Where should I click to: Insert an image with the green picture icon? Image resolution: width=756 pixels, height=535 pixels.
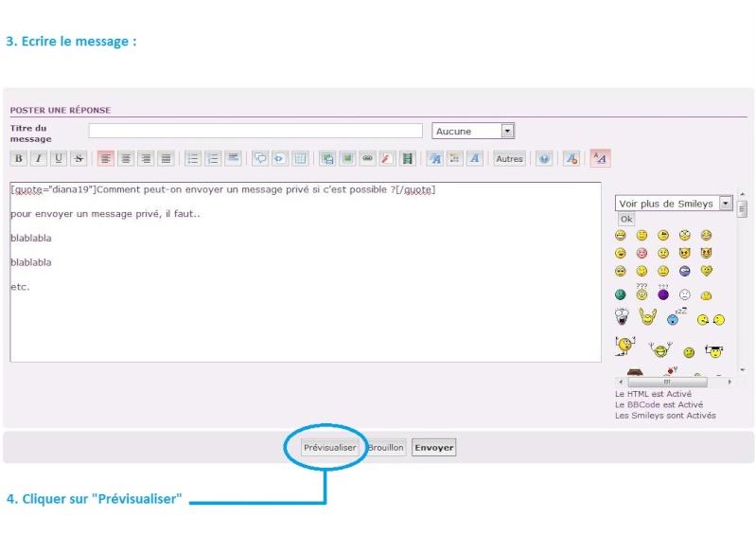click(x=347, y=158)
